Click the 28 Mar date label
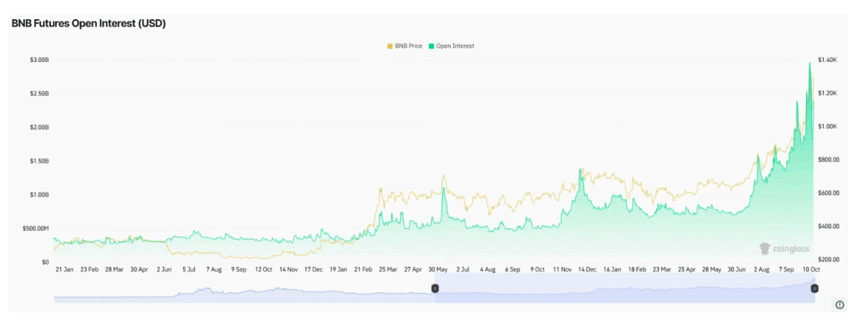Viewport: 868px width, 324px height. click(114, 270)
